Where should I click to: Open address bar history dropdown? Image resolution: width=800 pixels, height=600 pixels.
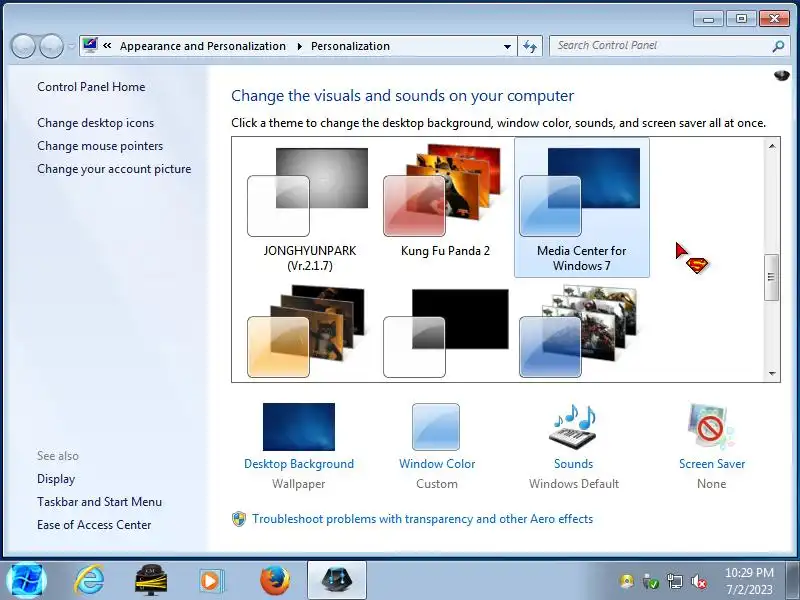pyautogui.click(x=507, y=46)
